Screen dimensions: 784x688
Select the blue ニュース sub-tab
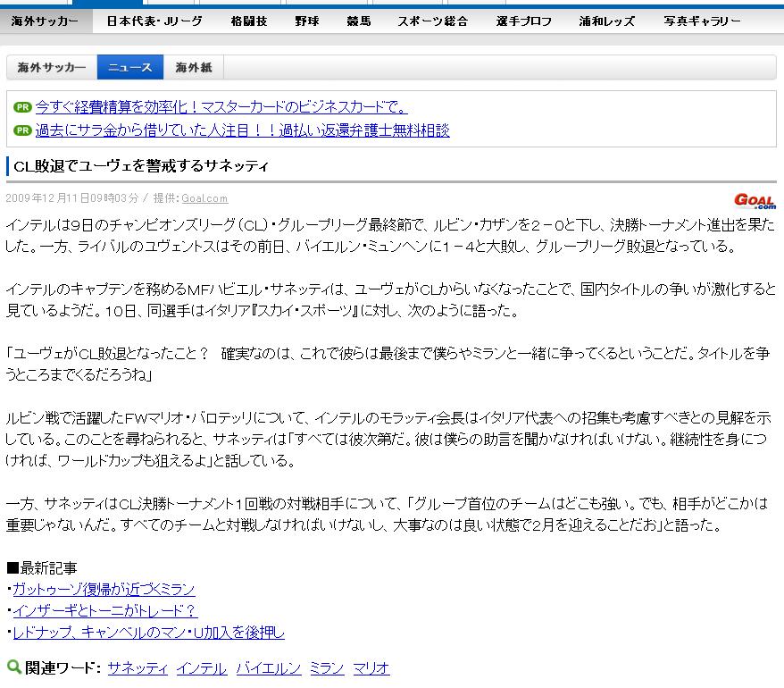[x=130, y=67]
